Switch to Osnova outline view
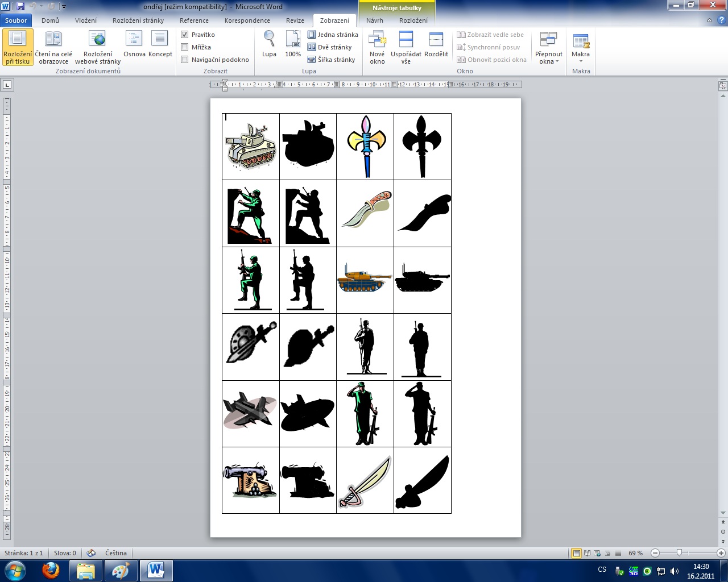Viewport: 728px width, 582px height. coord(134,44)
